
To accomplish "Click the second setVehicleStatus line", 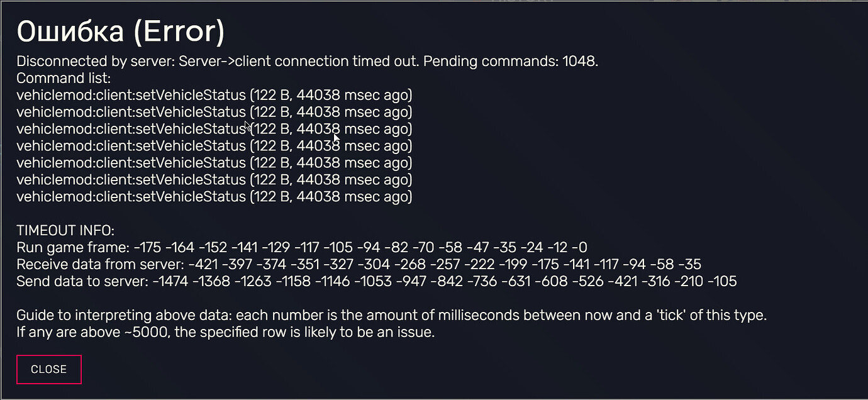I will [x=214, y=112].
